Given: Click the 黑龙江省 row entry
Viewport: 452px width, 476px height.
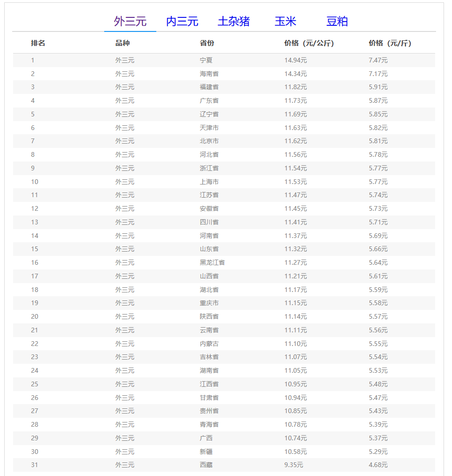Looking at the screenshot, I should (x=212, y=262).
